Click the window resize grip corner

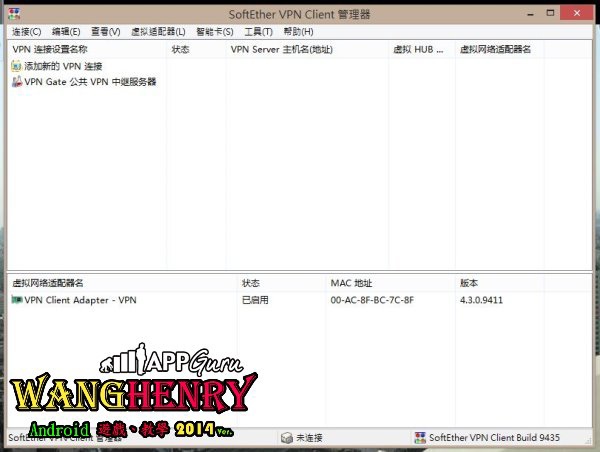[589, 441]
